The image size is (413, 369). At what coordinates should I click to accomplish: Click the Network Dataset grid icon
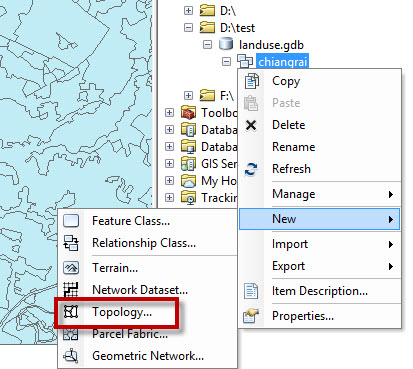point(71,289)
